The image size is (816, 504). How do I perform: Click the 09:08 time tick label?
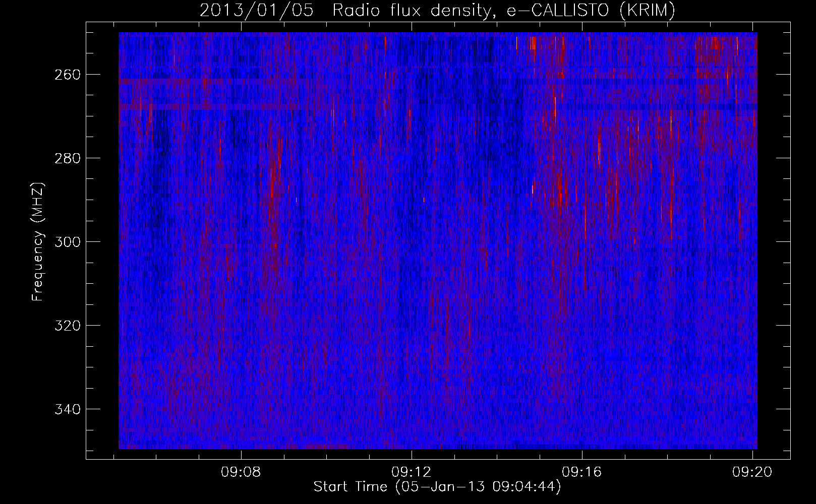[x=241, y=472]
